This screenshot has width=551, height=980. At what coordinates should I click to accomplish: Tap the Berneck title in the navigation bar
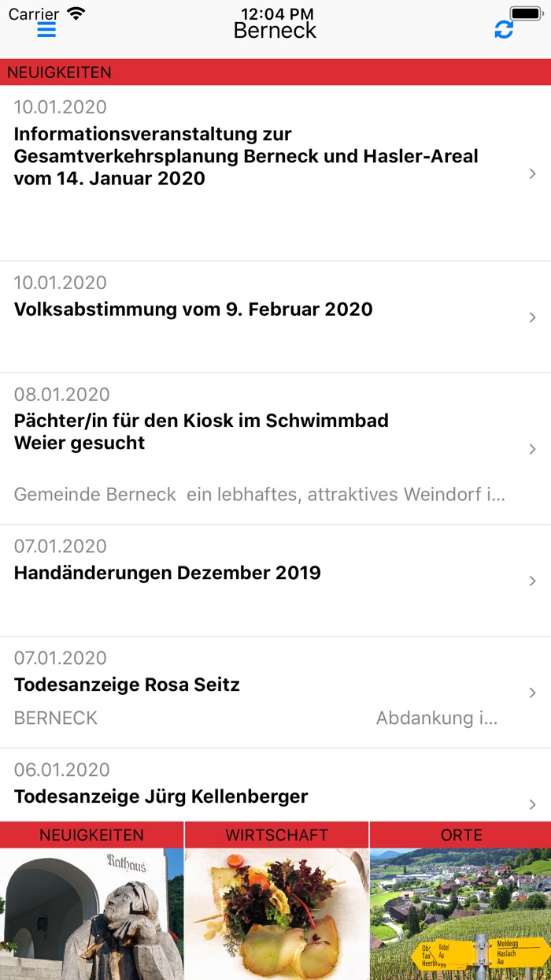pos(275,29)
